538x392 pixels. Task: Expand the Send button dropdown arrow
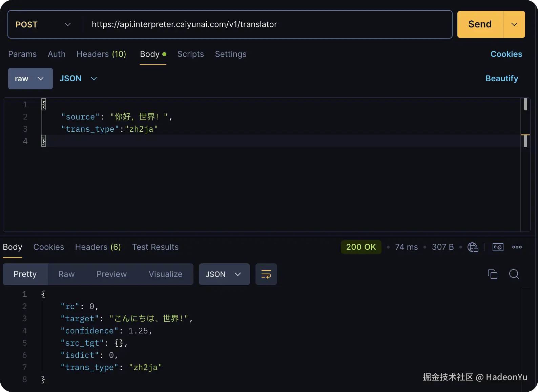coord(514,24)
